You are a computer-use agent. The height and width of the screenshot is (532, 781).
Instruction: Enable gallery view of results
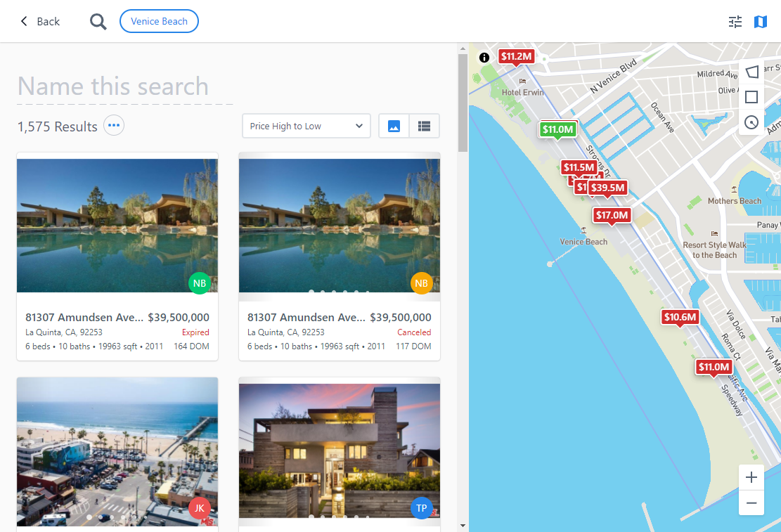(393, 125)
